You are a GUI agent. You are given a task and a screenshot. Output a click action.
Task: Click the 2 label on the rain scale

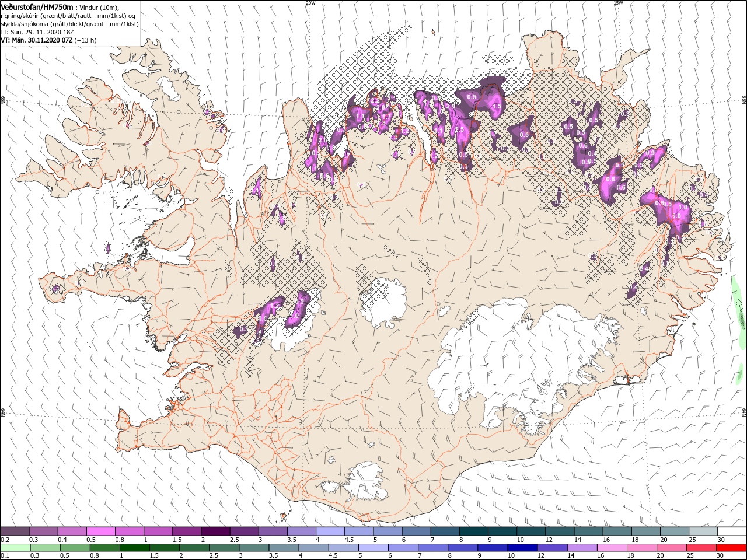coord(180,556)
